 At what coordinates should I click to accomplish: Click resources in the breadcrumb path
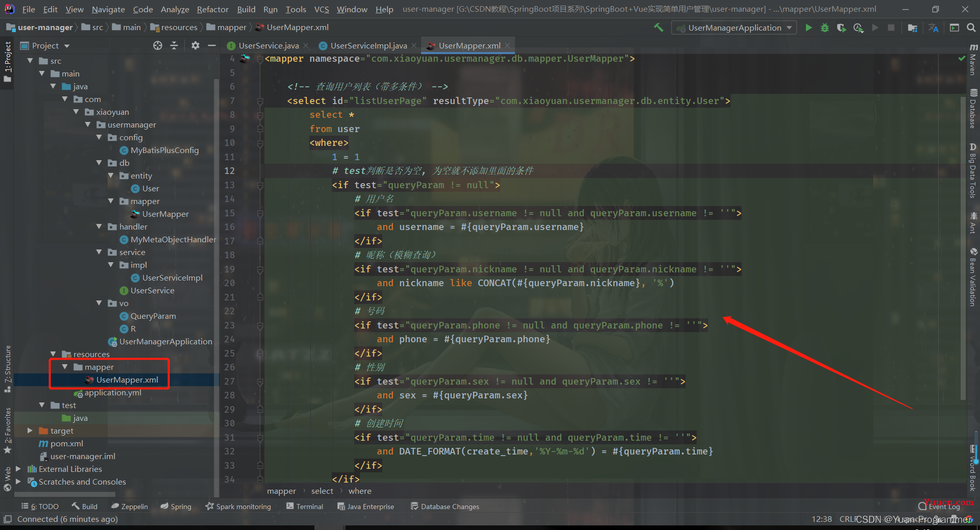pyautogui.click(x=179, y=28)
